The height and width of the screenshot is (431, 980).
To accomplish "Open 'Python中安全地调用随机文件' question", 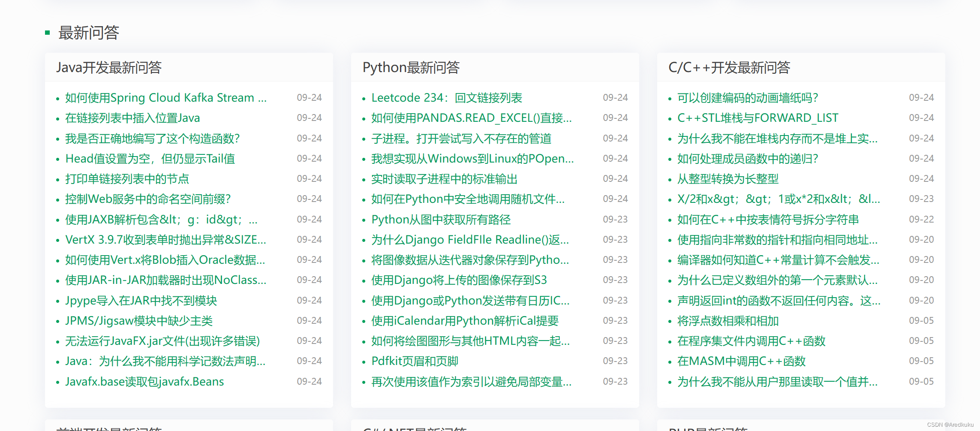I will (468, 199).
